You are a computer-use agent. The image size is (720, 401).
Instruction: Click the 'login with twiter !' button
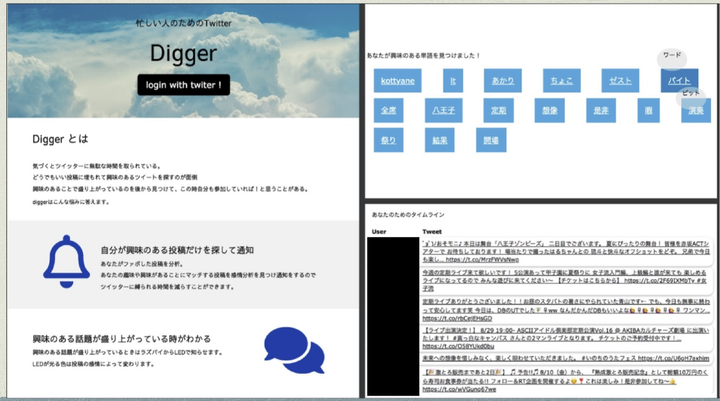pos(184,85)
